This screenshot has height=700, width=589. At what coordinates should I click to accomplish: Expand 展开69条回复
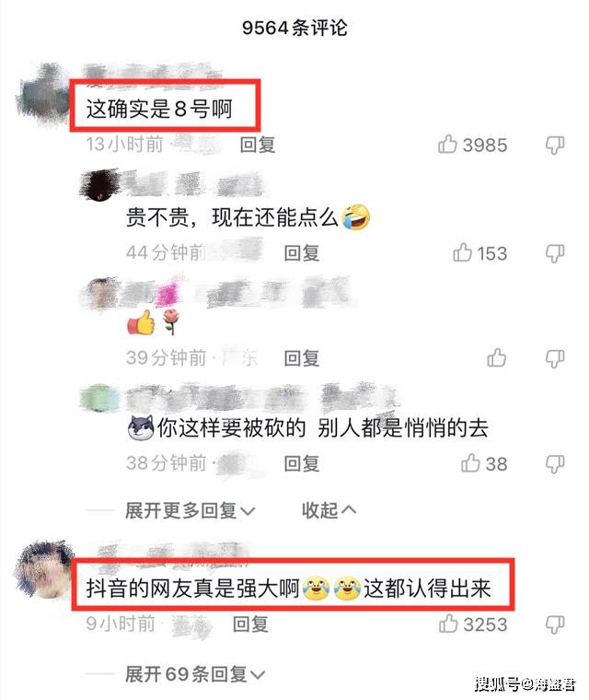click(x=195, y=674)
